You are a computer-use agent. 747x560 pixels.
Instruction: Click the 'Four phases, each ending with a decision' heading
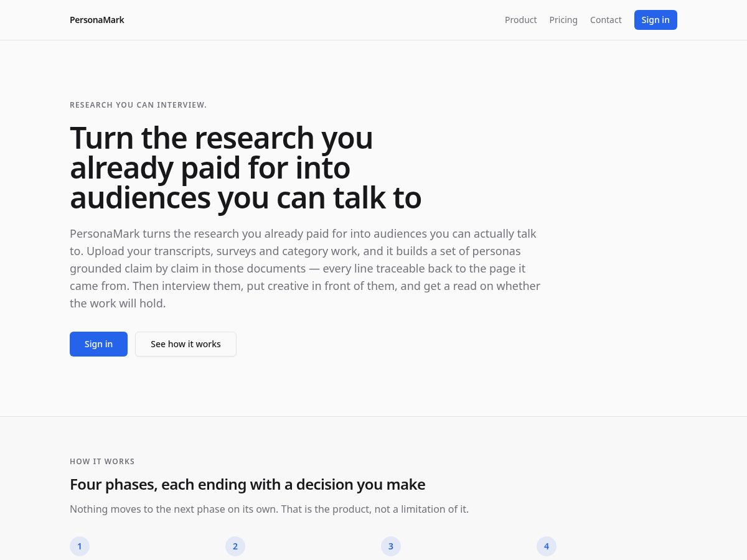(248, 484)
